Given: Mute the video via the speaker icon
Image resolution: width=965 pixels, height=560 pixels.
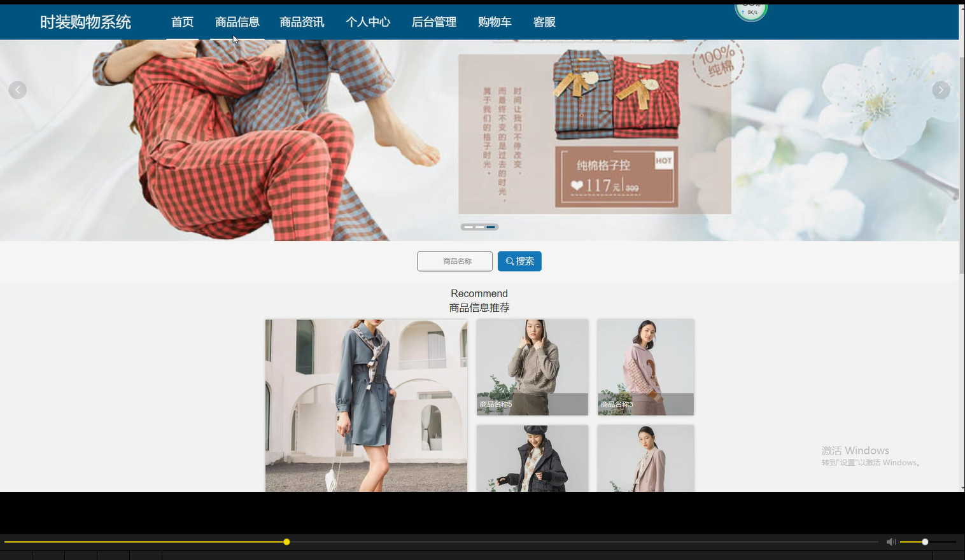Looking at the screenshot, I should (x=891, y=542).
